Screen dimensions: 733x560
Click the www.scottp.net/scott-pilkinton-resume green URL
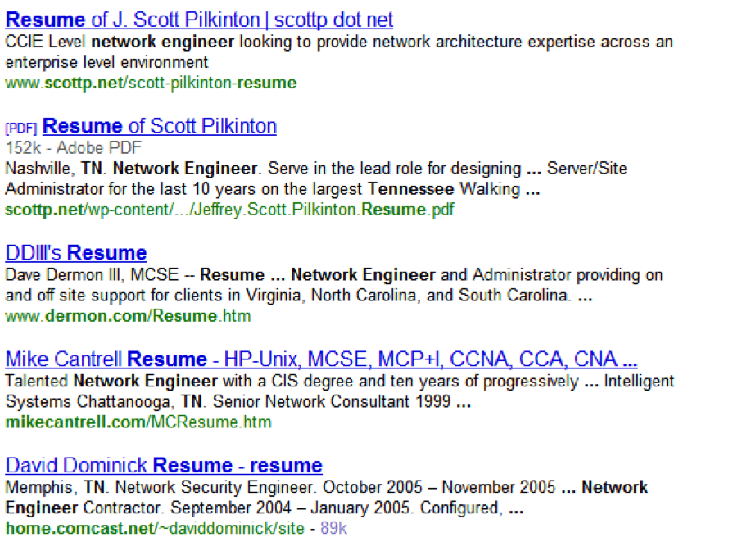151,84
